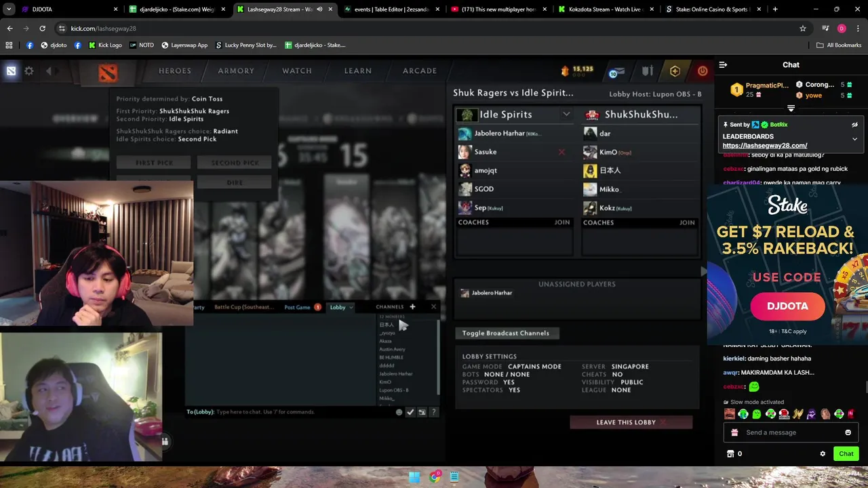Mute the Lashsegway28 Stream tab audio

point(319,9)
